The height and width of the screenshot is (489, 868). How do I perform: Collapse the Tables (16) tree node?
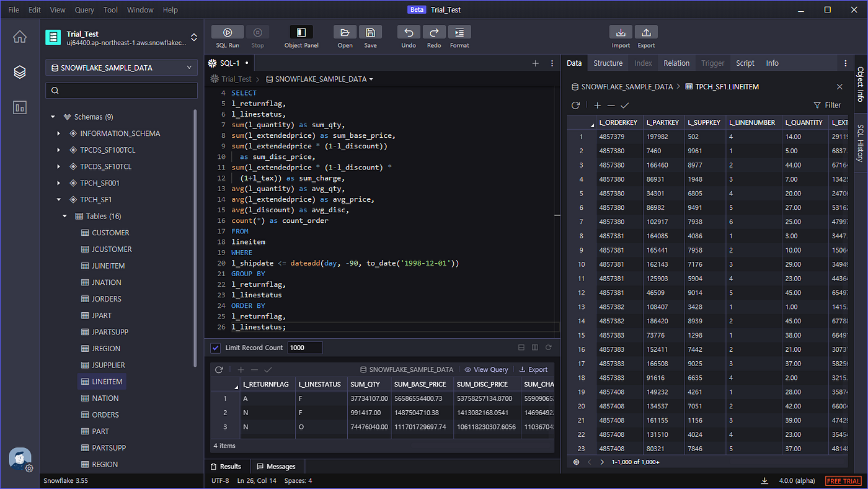[x=64, y=216]
